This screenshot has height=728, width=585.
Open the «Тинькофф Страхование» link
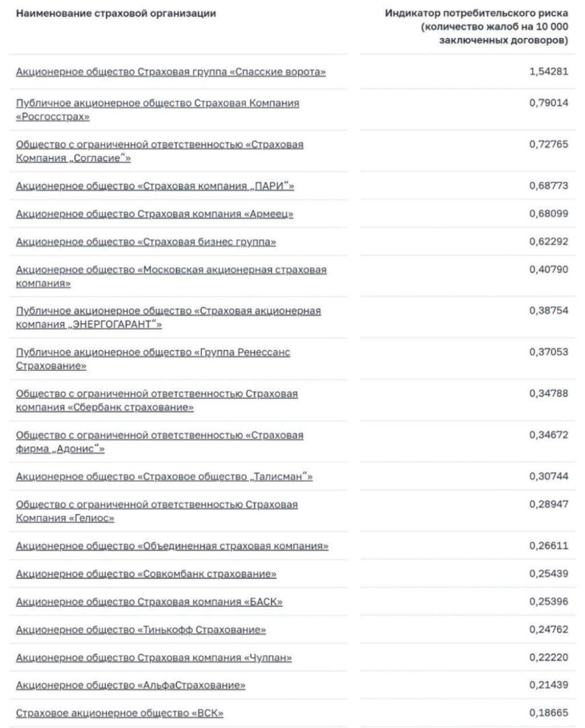[x=141, y=630]
